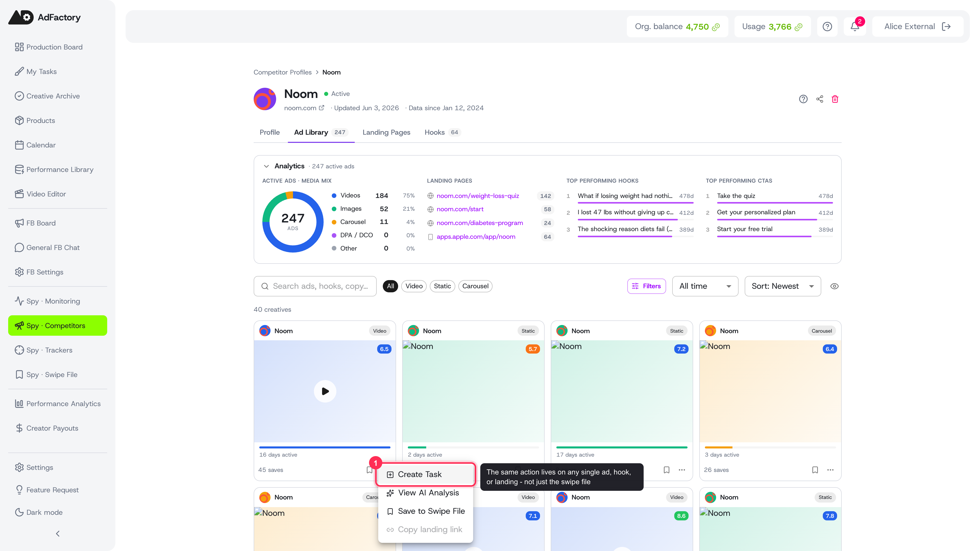The height and width of the screenshot is (551, 980).
Task: Filter creatives by Static
Action: pyautogui.click(x=443, y=286)
